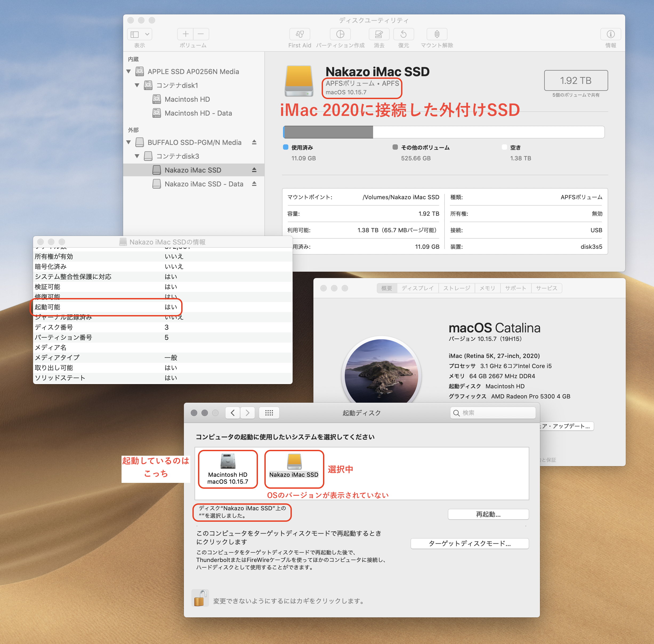Click the blue 使用済み legend swatch

tap(285, 147)
